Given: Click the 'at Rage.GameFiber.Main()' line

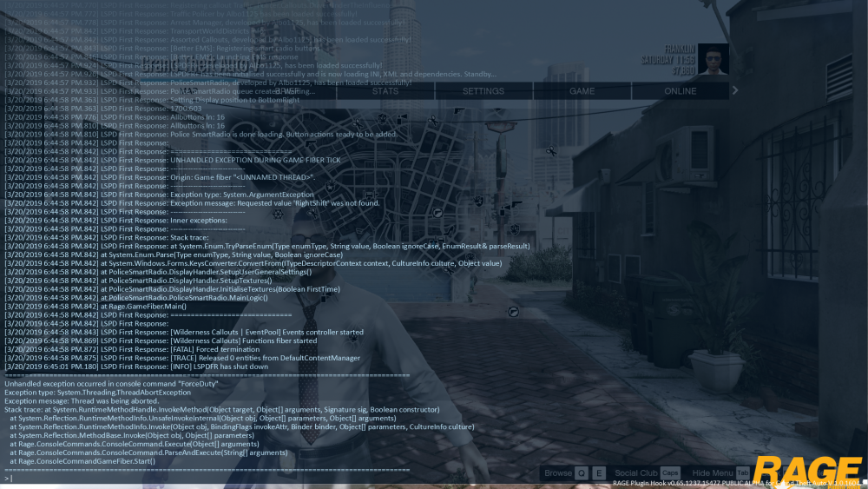Looking at the screenshot, I should [x=95, y=307].
